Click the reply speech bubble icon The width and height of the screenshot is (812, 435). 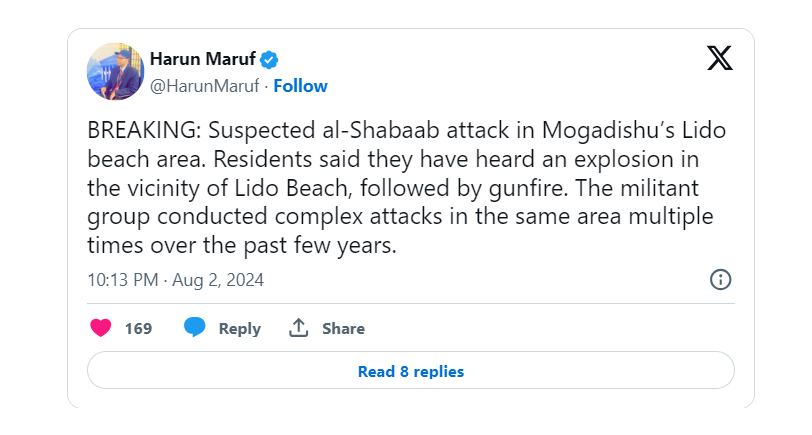(x=195, y=328)
